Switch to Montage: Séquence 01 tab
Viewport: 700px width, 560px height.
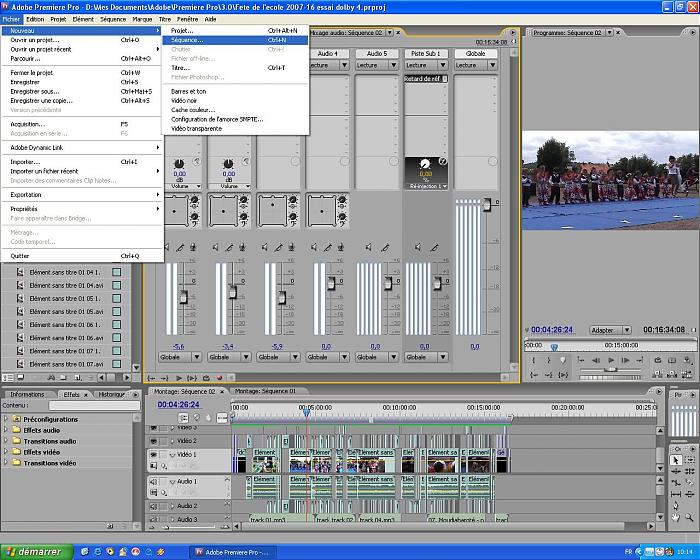(x=266, y=391)
